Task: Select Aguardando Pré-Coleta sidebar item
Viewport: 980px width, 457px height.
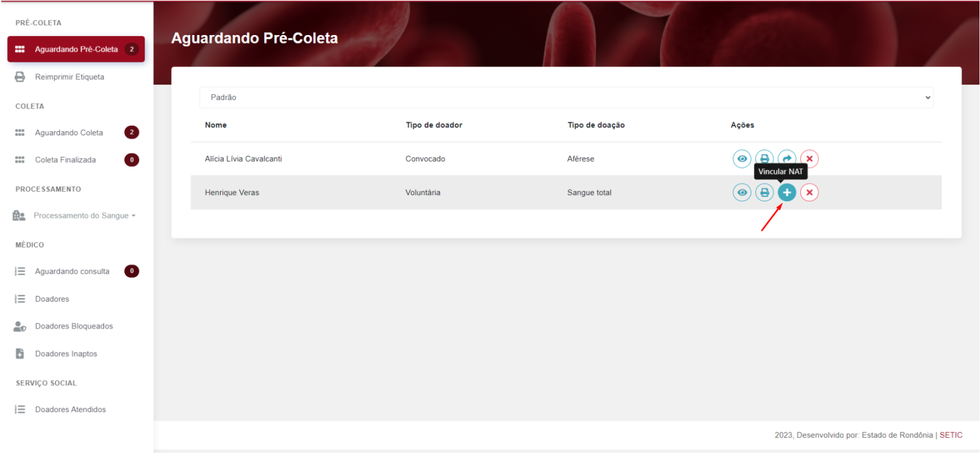Action: 76,49
